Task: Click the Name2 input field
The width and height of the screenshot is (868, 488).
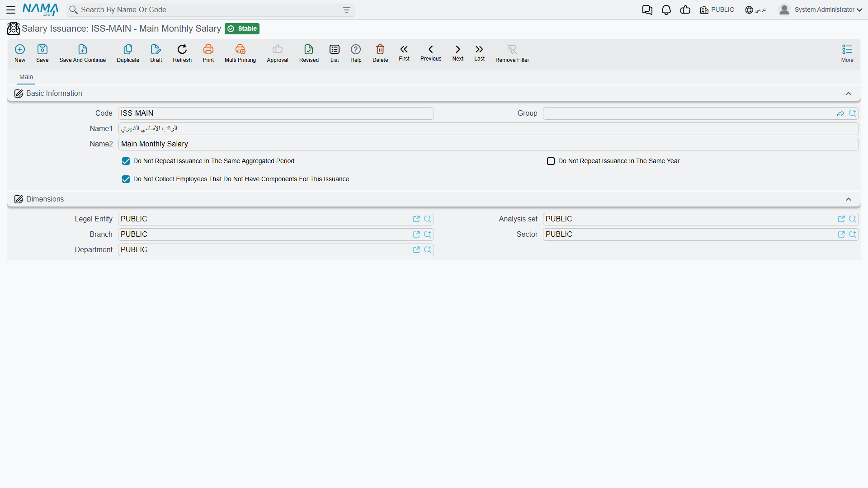Action: (488, 144)
